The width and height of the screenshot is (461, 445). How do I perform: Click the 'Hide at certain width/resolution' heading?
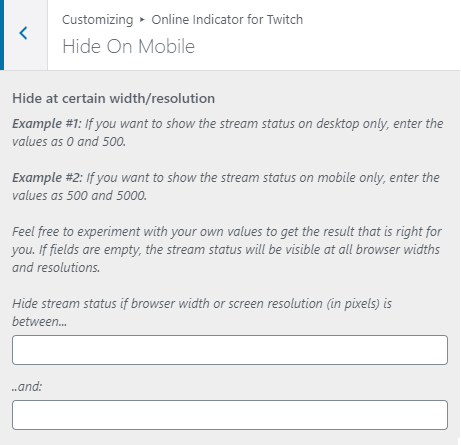click(x=114, y=98)
